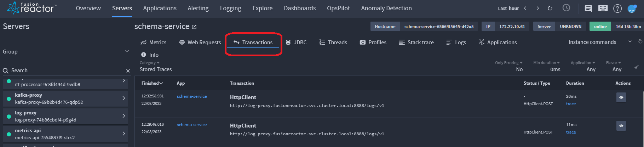Open the user account avatar
644x147 pixels.
tap(632, 9)
